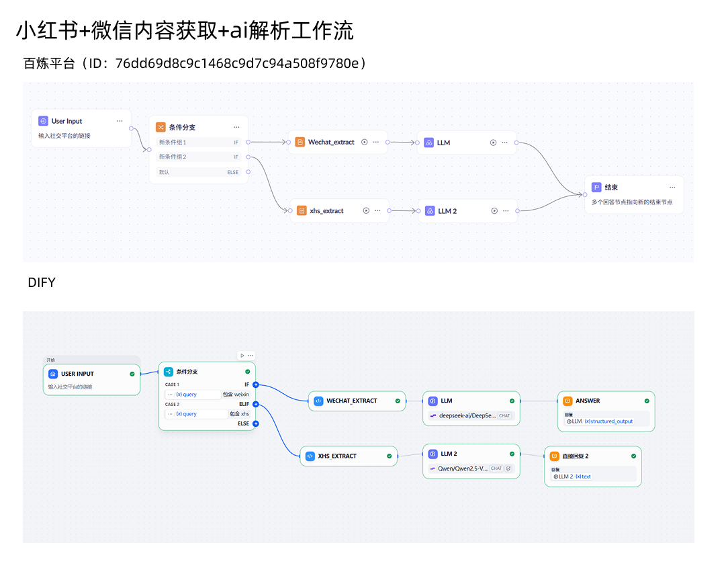Click the output port of 新条件组1
728x574 pixels.
tap(248, 142)
